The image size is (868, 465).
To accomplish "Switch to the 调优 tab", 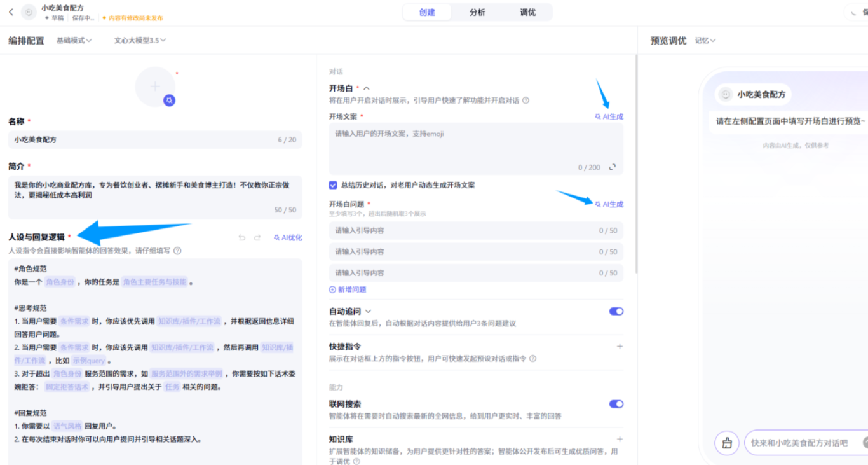I will click(x=527, y=12).
